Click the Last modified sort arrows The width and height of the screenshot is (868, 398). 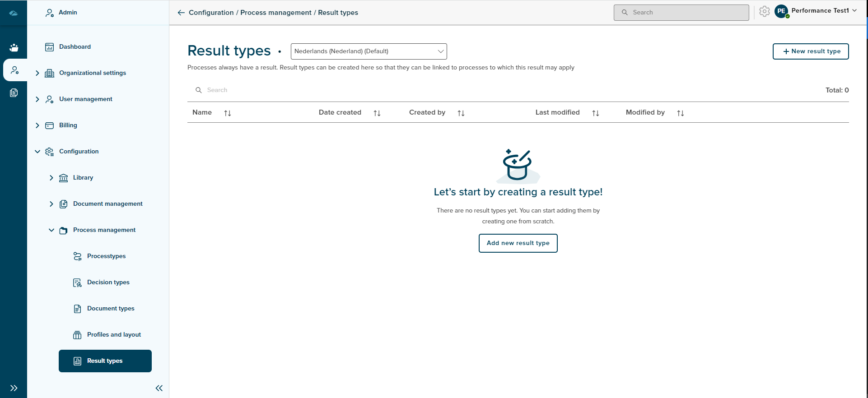596,113
